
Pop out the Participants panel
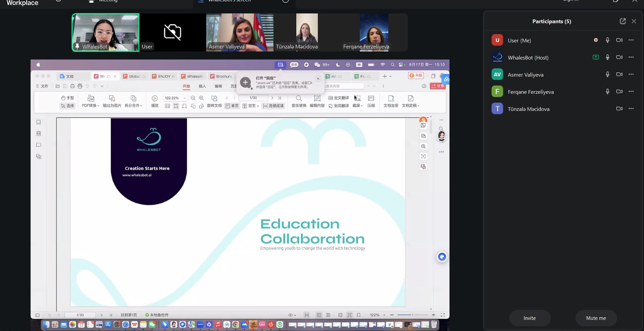click(x=623, y=21)
